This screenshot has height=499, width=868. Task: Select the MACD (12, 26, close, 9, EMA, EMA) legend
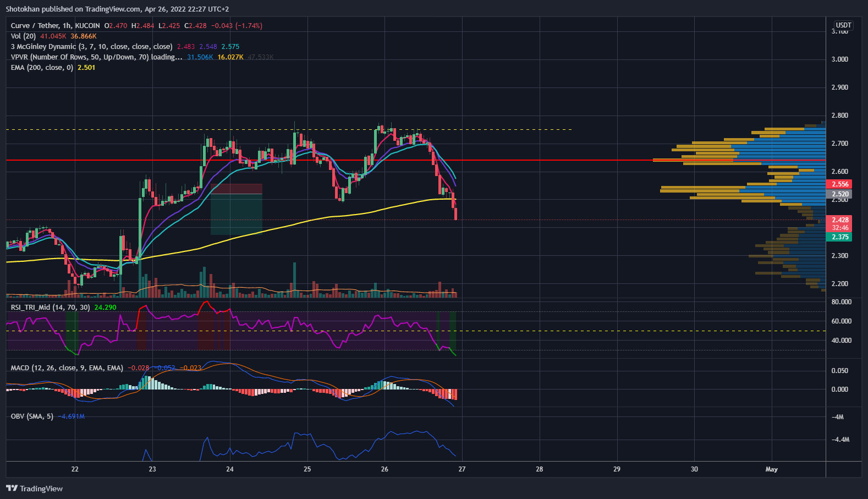67,368
